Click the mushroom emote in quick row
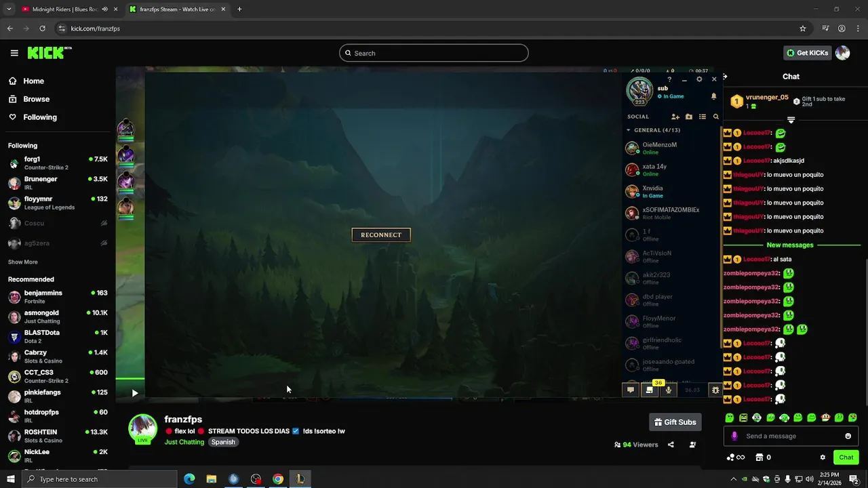The width and height of the screenshot is (868, 488). point(825,418)
